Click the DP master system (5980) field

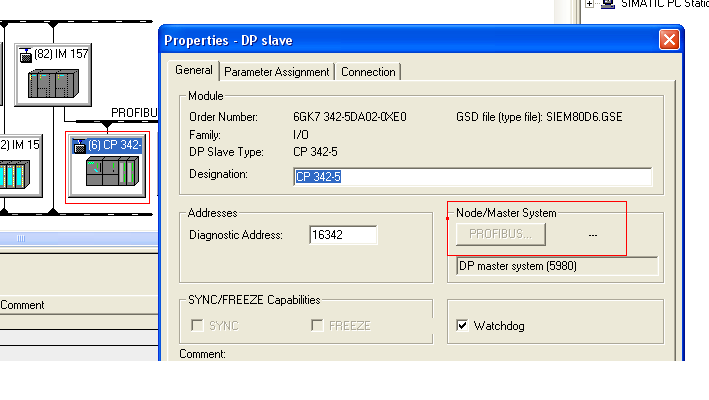(557, 266)
